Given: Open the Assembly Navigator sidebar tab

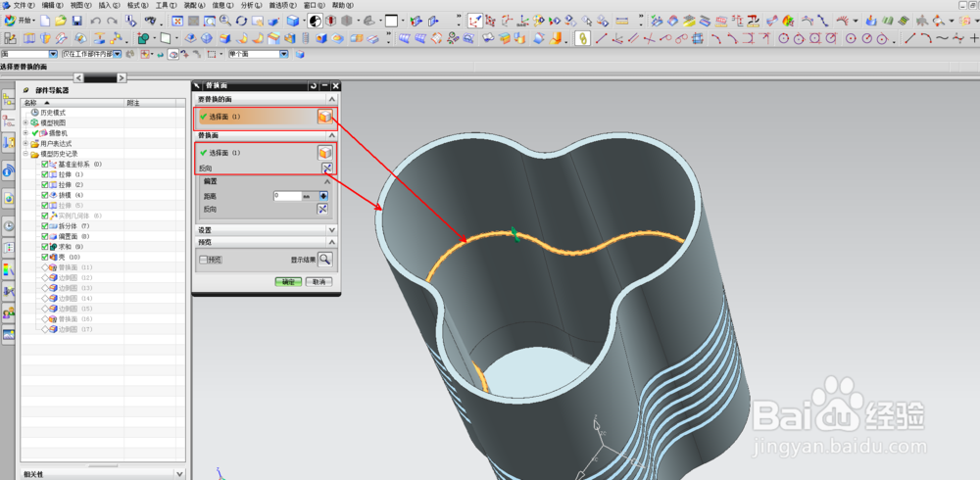Looking at the screenshot, I should pyautogui.click(x=8, y=99).
